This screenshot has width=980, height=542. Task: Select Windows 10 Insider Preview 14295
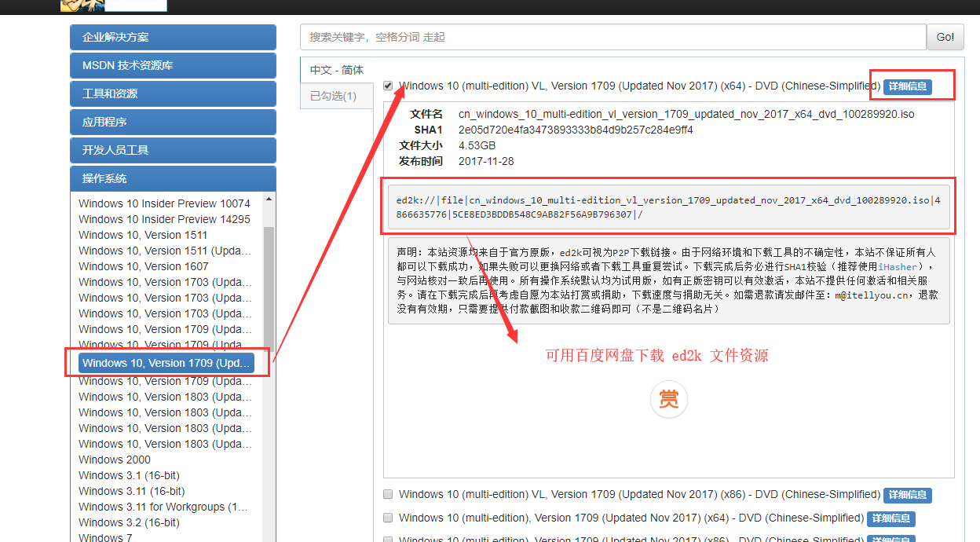click(x=164, y=219)
